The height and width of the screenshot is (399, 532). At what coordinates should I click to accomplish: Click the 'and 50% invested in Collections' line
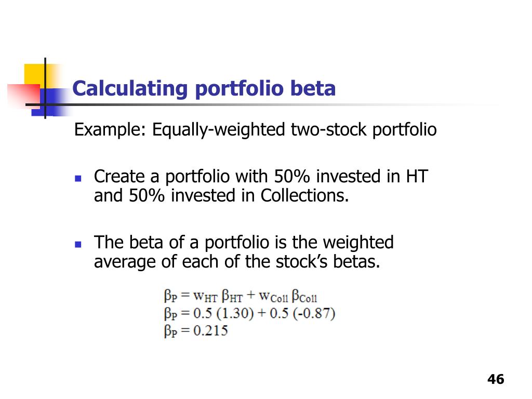[221, 196]
